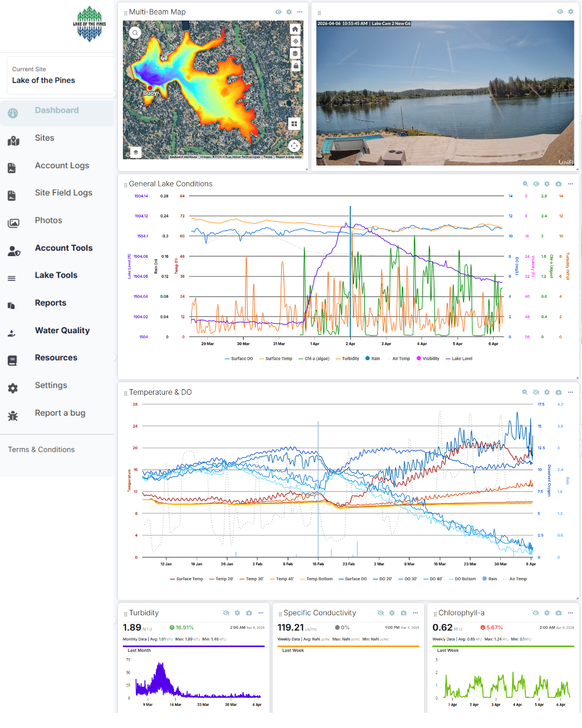Toggle the Rain legend item on Temperature & DO
Image resolution: width=582 pixels, height=728 pixels.
(491, 579)
